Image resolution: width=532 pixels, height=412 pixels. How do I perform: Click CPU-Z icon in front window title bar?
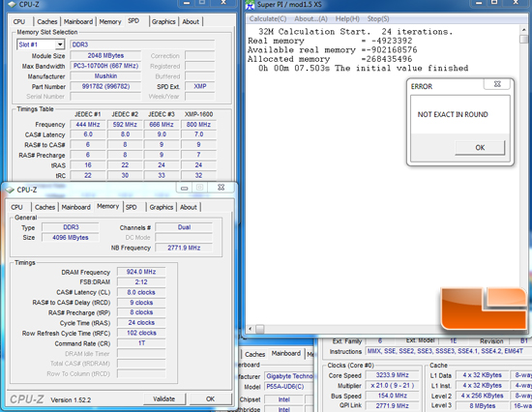tap(10, 190)
